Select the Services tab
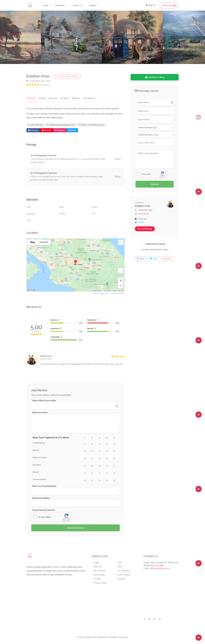The height and width of the screenshot is (644, 205). pos(53,98)
